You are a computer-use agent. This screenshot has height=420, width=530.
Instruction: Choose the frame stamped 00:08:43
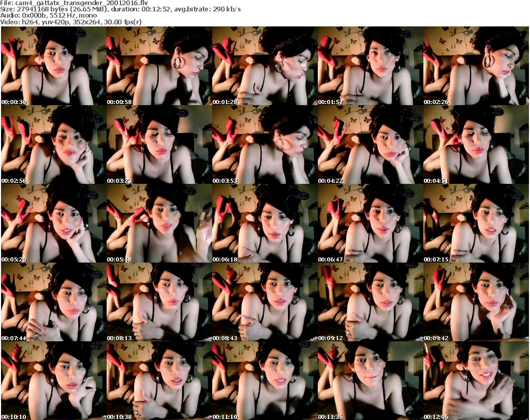(x=265, y=302)
